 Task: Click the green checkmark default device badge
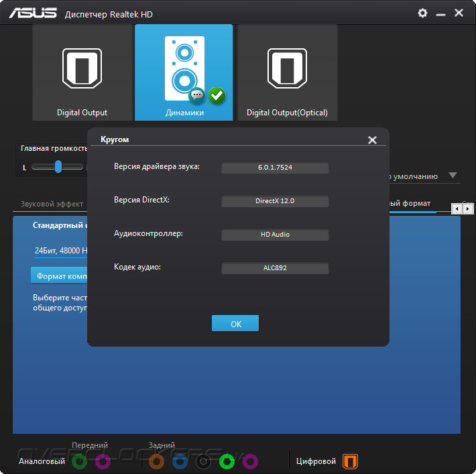(x=217, y=96)
